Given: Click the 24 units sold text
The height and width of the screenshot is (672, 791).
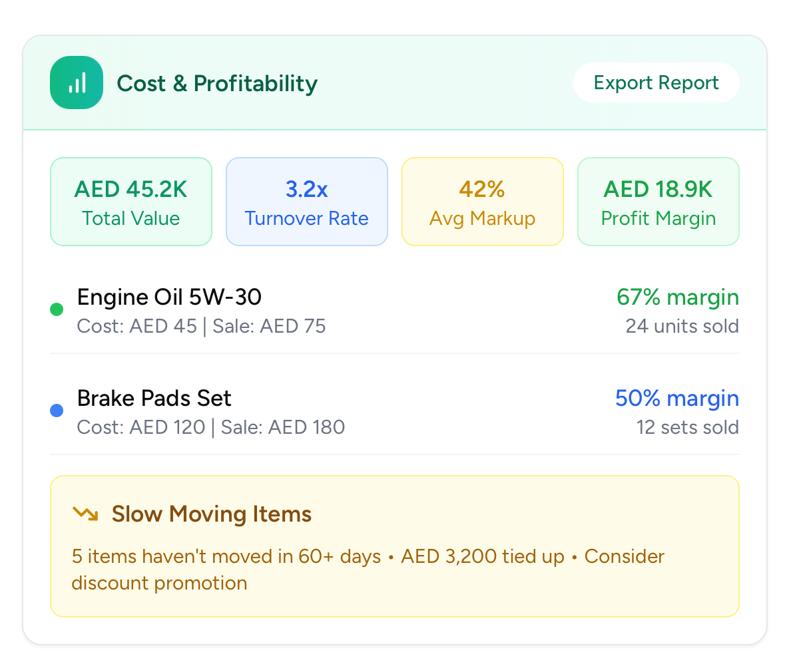Looking at the screenshot, I should click(x=682, y=326).
